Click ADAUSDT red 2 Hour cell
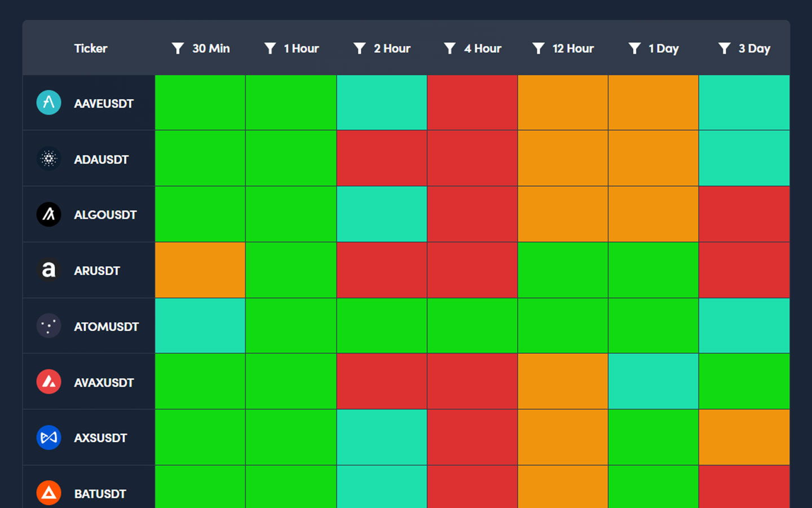812x508 pixels. coord(382,158)
